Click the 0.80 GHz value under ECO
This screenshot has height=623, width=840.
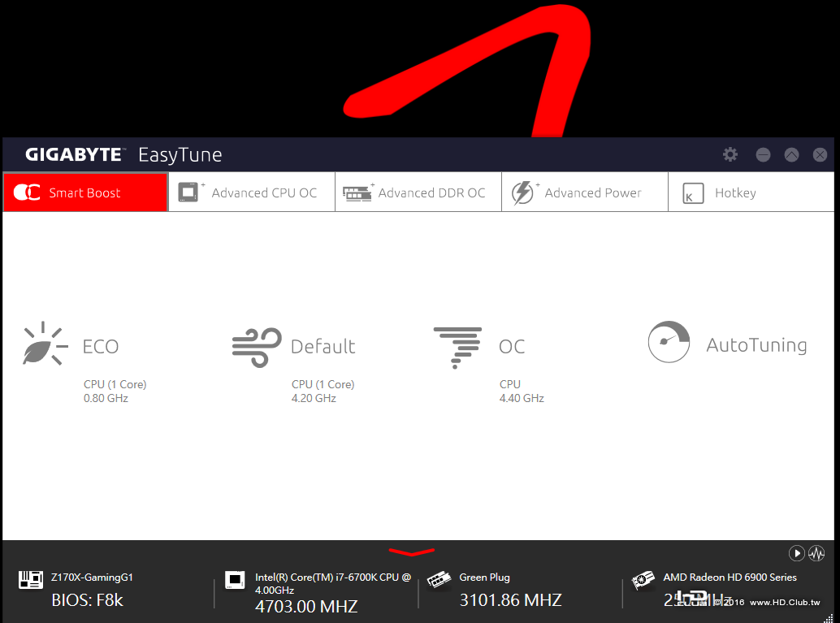pos(106,399)
